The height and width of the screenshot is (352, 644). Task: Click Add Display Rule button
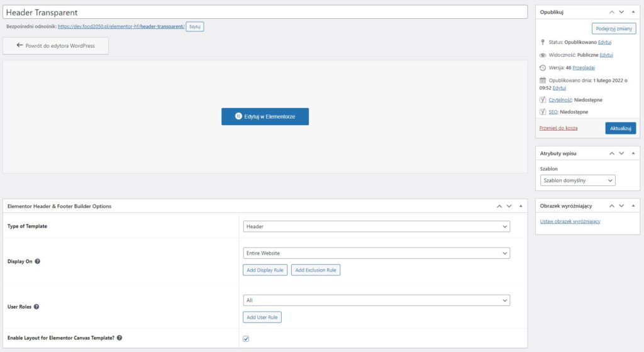coord(265,270)
